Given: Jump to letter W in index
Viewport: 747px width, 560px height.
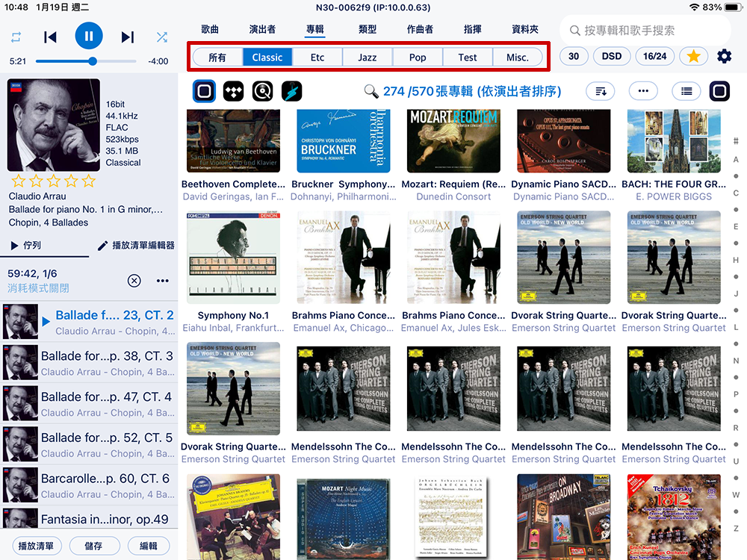Looking at the screenshot, I should pyautogui.click(x=736, y=495).
